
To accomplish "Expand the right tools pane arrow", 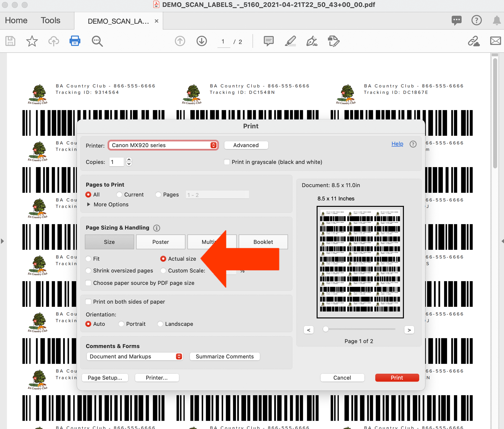I will pyautogui.click(x=502, y=241).
